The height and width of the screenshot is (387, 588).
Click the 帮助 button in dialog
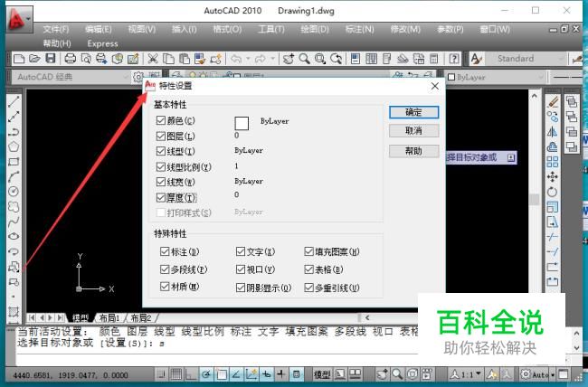413,151
